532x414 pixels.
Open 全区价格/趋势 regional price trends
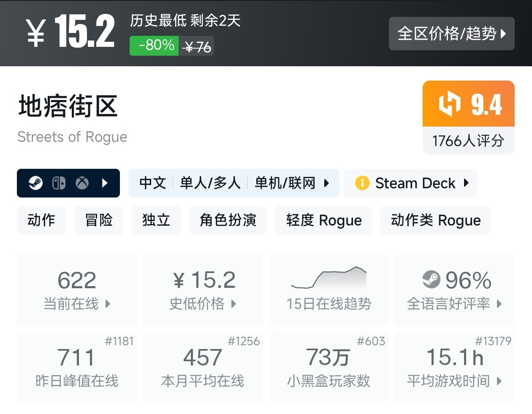[451, 34]
